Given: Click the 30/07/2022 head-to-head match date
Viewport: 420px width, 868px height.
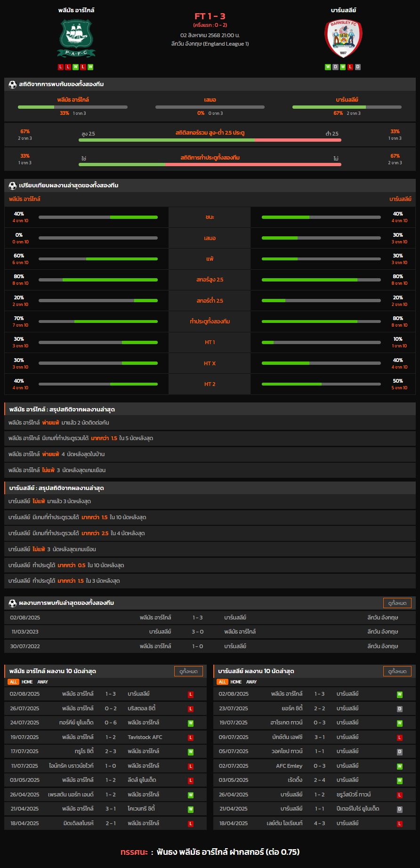Looking at the screenshot, I should click(x=25, y=646).
